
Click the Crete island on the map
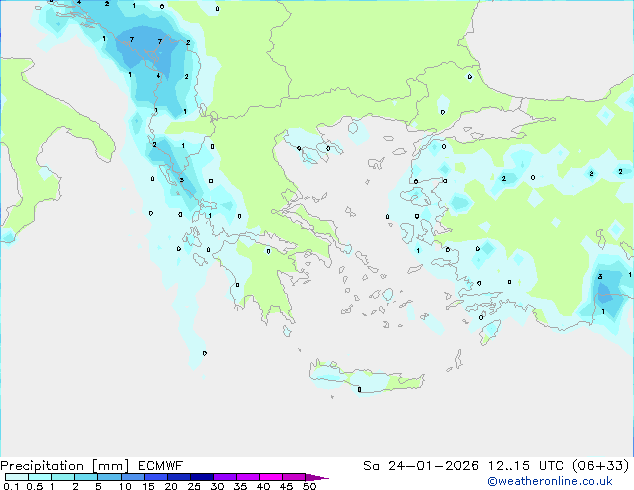pos(366,377)
